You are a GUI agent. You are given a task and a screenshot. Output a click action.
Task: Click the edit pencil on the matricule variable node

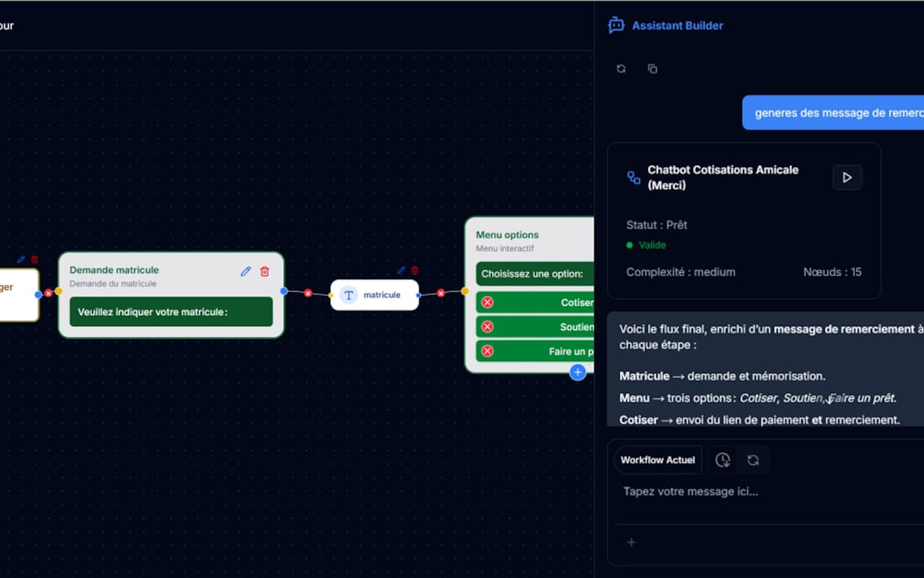pos(401,269)
